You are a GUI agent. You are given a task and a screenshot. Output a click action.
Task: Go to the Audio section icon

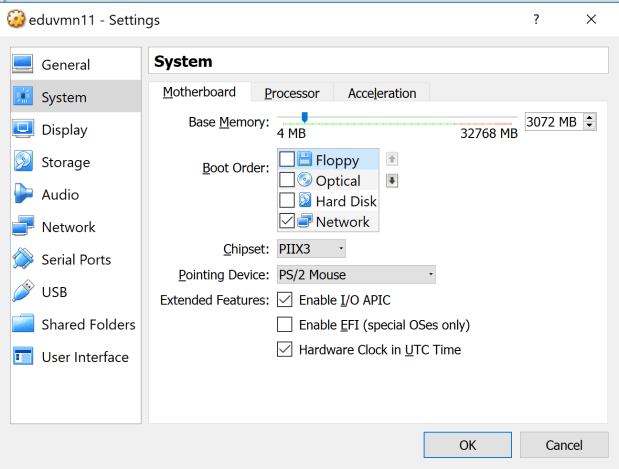[x=24, y=195]
